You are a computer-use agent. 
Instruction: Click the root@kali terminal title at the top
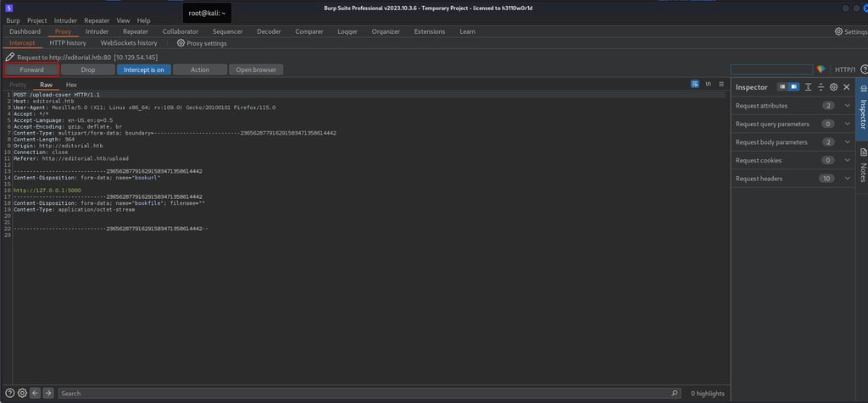tap(207, 14)
